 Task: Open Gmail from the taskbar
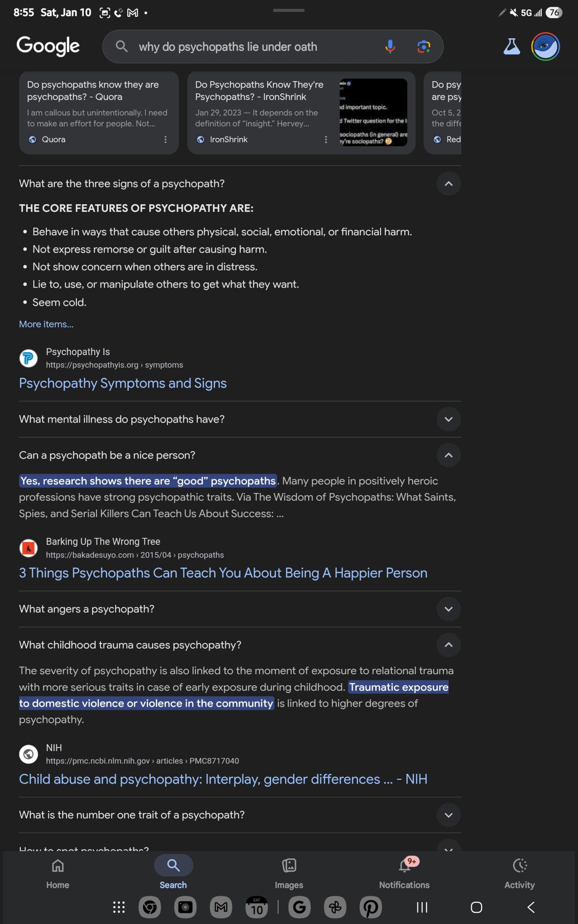click(x=221, y=907)
